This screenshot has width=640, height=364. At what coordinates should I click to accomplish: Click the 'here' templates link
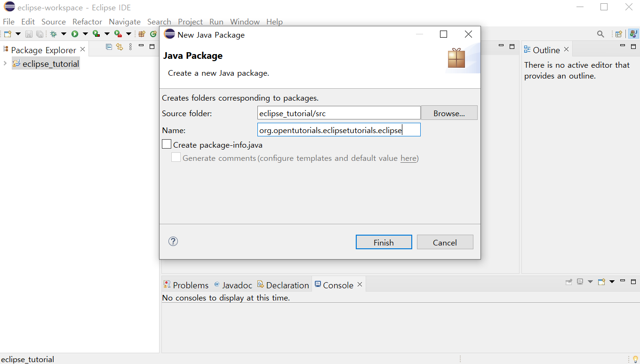[x=408, y=158]
